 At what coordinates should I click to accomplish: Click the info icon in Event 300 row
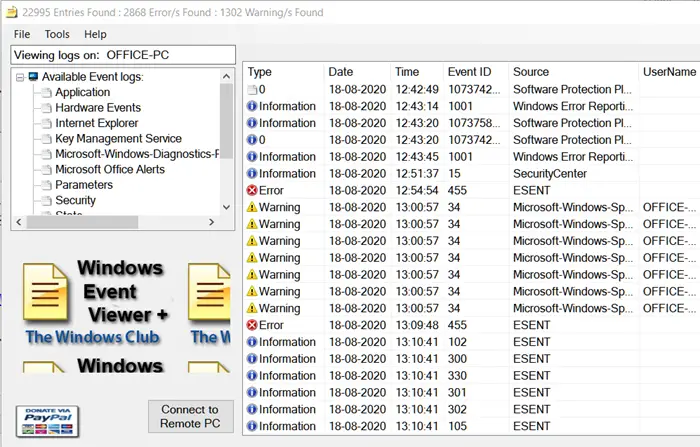252,359
